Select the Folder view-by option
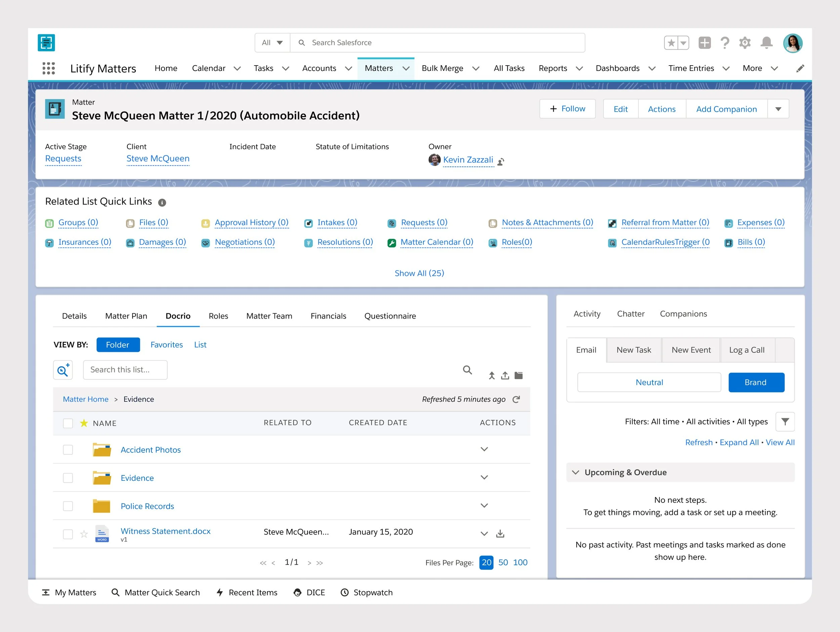This screenshot has height=632, width=840. (118, 345)
